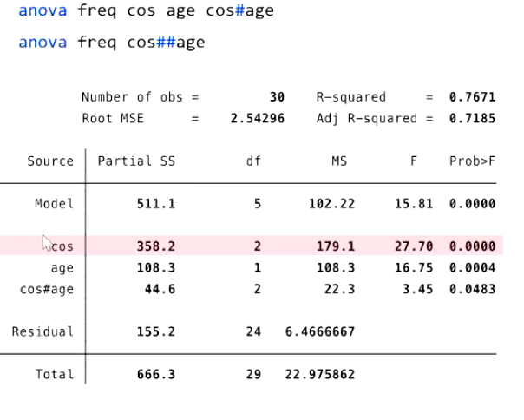Click the Total row label
The height and width of the screenshot is (420, 524).
(54, 375)
